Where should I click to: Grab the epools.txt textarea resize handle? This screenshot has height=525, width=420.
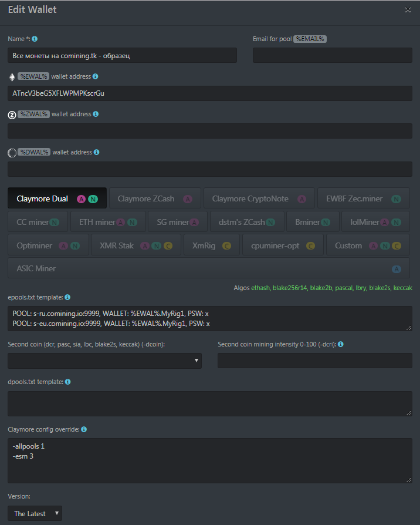coord(409,328)
